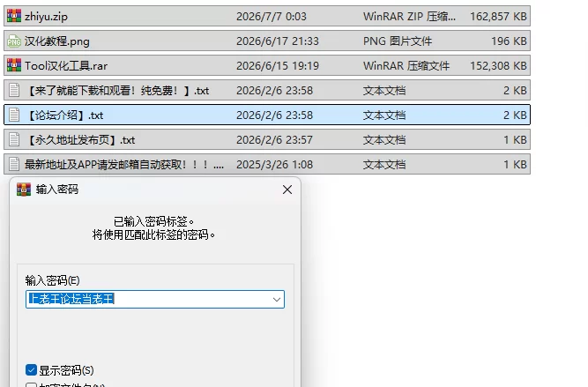
Task: Click the WinRAR icon in the 输入密码 dialog title
Action: click(x=24, y=190)
